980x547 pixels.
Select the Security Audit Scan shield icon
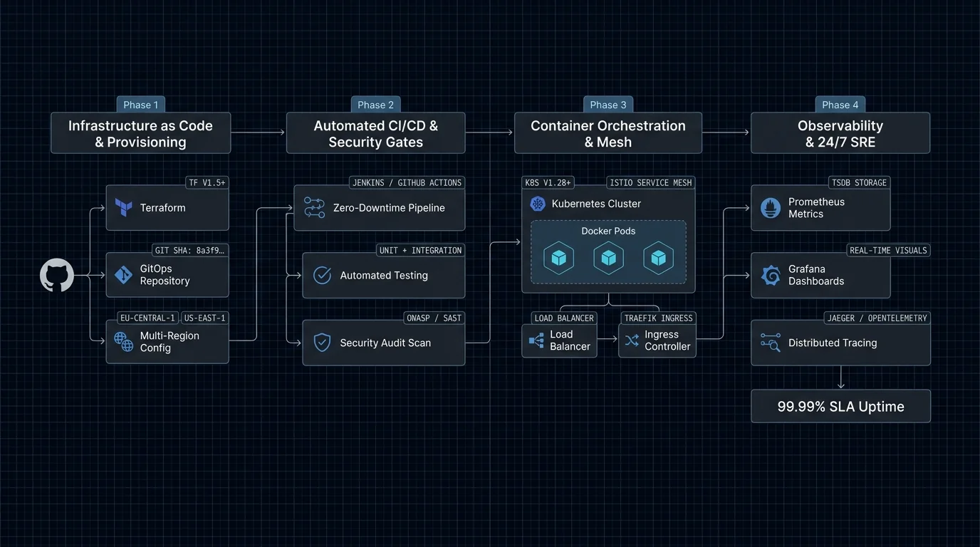[322, 343]
